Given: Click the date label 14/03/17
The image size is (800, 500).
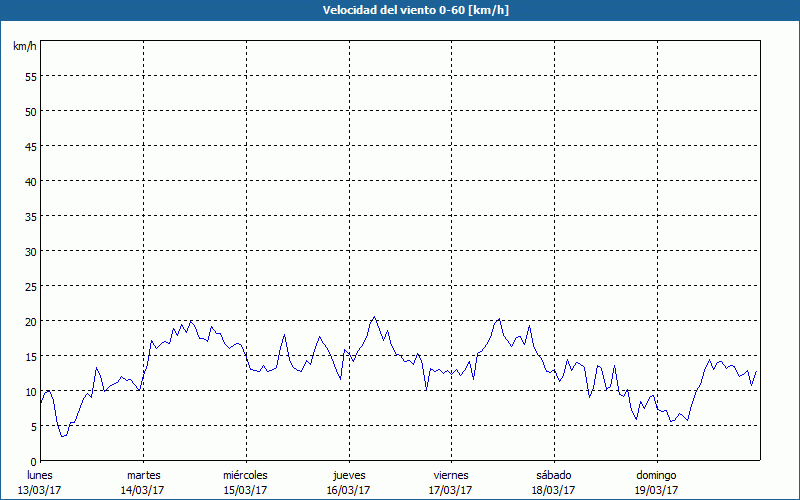Looking at the screenshot, I should (143, 490).
